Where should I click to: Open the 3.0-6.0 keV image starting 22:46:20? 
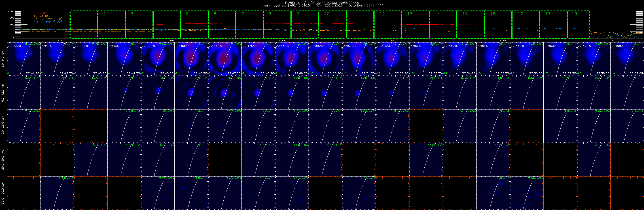225,59
